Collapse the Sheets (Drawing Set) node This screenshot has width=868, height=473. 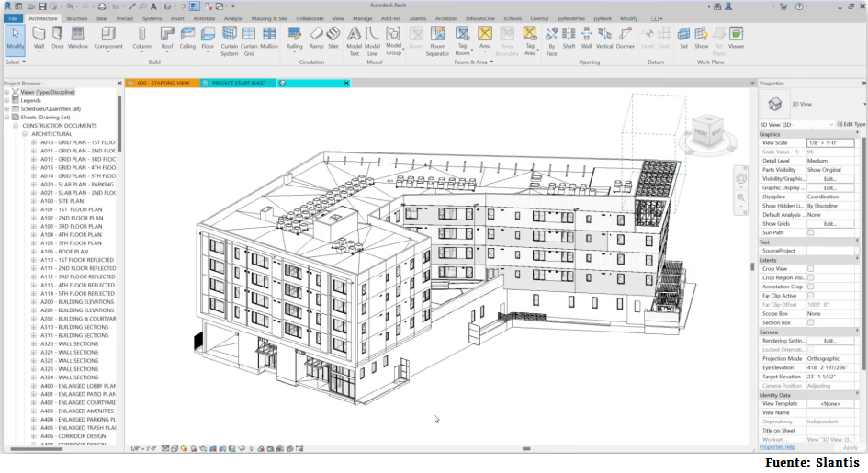coord(7,118)
